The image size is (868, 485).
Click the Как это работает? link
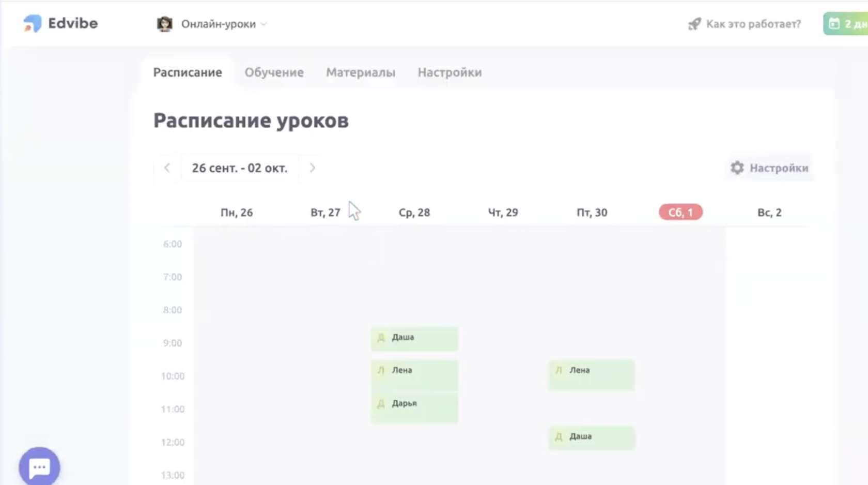753,24
